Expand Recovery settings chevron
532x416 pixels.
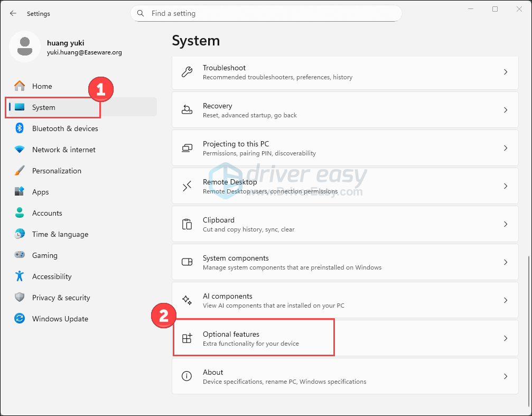(x=505, y=110)
